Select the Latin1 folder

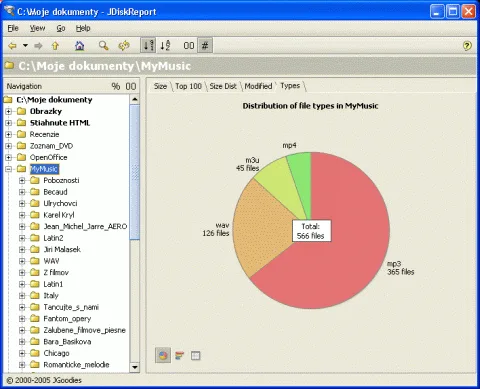[53, 284]
